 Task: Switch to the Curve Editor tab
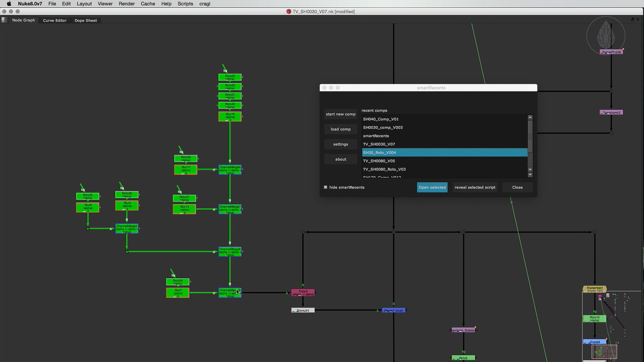click(55, 20)
